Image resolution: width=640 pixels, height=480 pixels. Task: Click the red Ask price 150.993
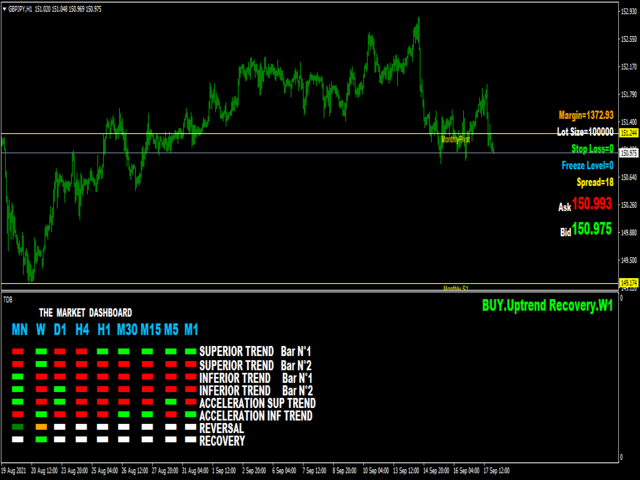pos(592,203)
